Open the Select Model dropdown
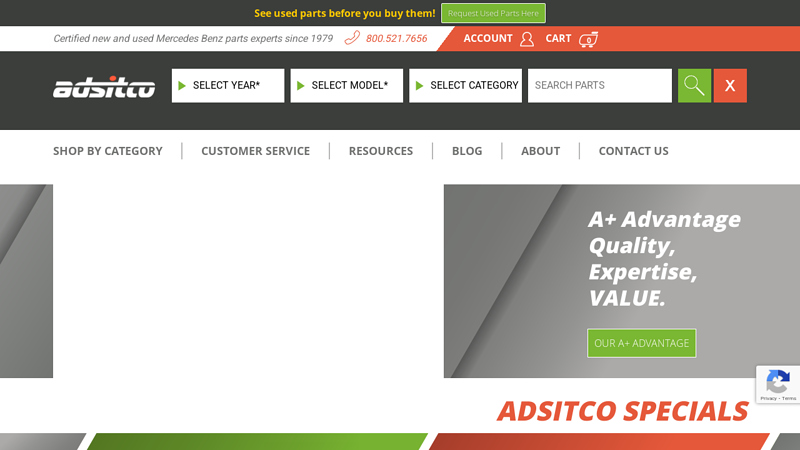The height and width of the screenshot is (450, 800). tap(347, 86)
